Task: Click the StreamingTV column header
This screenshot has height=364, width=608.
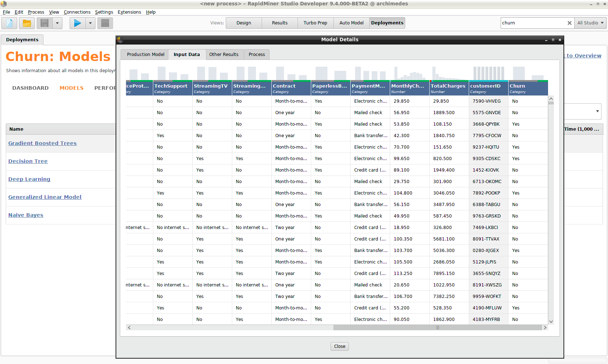Action: 212,88
